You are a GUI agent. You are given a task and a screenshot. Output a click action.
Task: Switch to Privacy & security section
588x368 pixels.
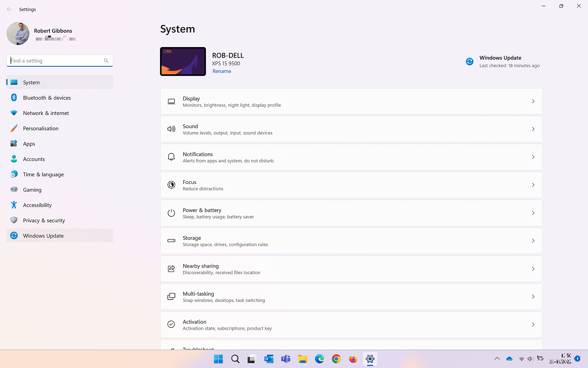click(x=44, y=220)
